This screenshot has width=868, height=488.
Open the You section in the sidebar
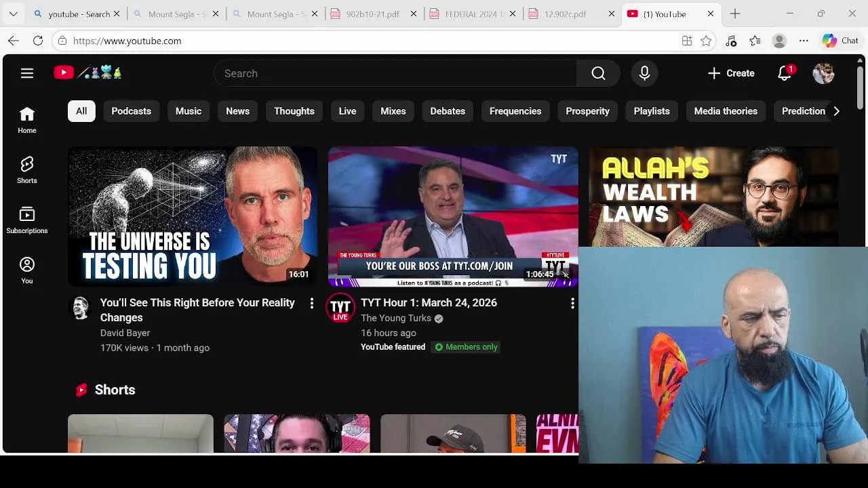point(27,270)
